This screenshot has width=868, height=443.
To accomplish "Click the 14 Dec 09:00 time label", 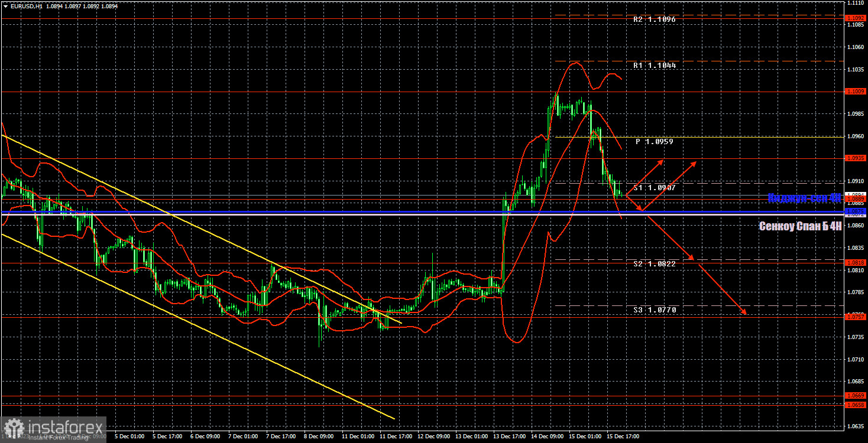I will click(547, 437).
